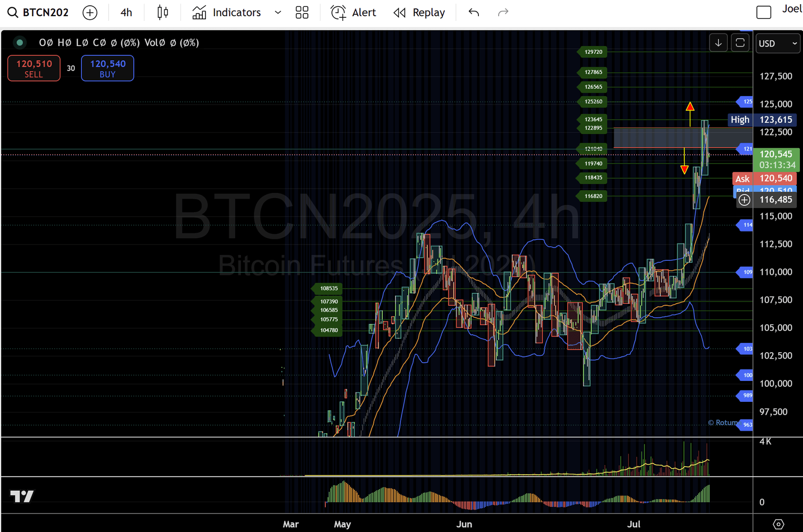
Task: Open symbol search magnifier
Action: pyautogui.click(x=13, y=12)
